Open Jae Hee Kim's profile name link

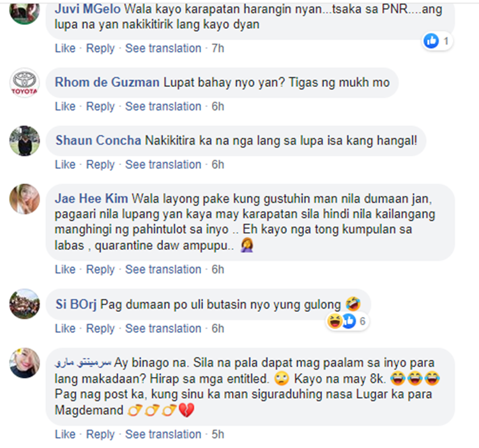(91, 199)
